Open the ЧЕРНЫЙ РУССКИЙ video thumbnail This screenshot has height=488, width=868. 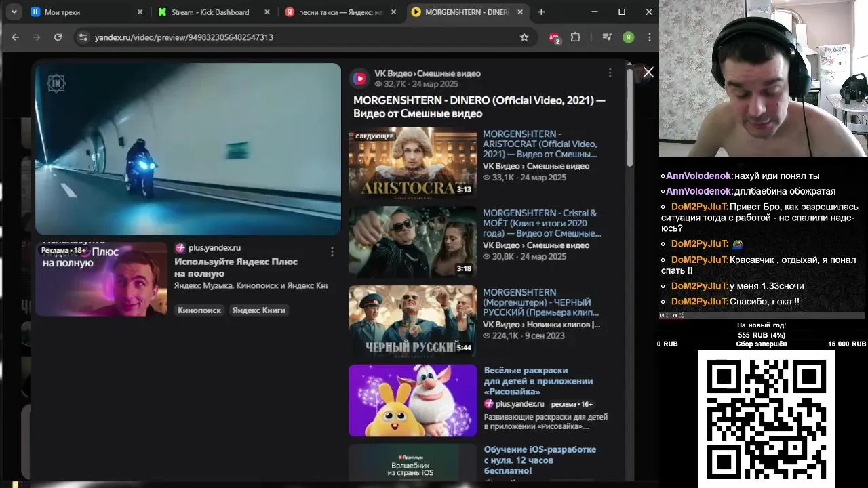pyautogui.click(x=413, y=321)
